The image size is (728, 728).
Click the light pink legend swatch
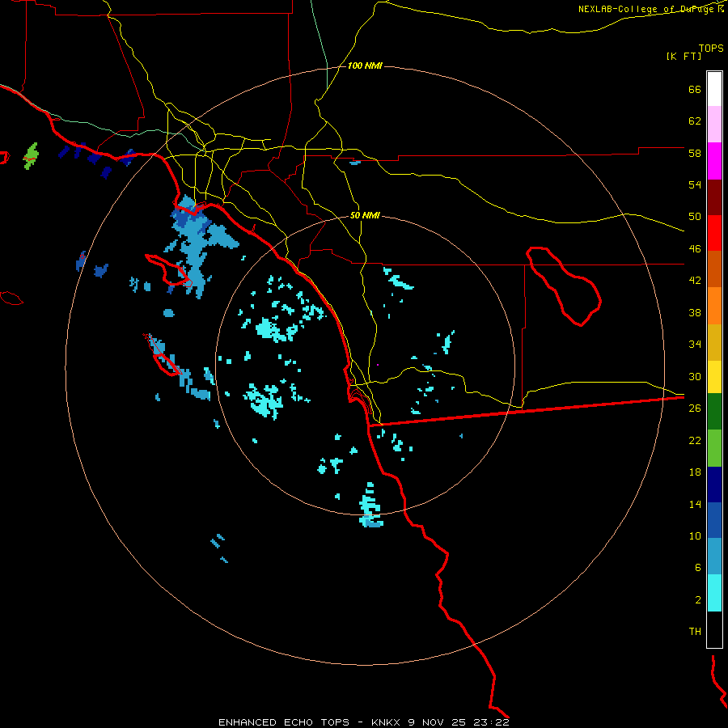714,124
